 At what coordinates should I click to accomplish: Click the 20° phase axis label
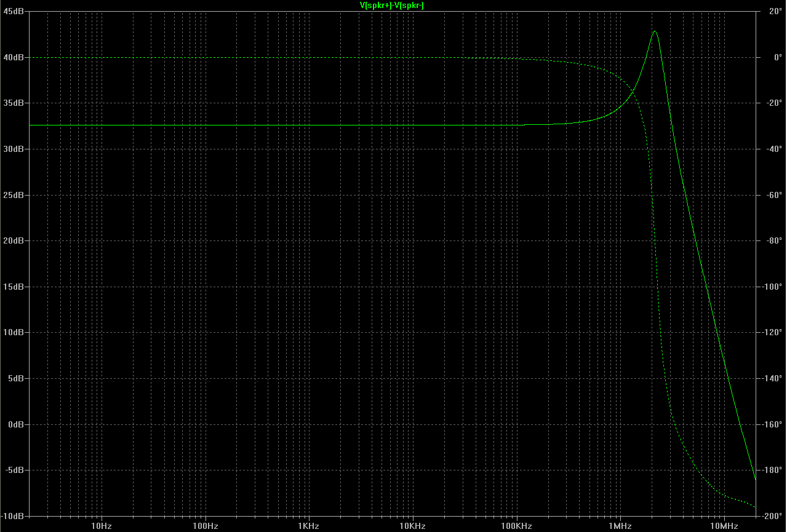[x=775, y=11]
